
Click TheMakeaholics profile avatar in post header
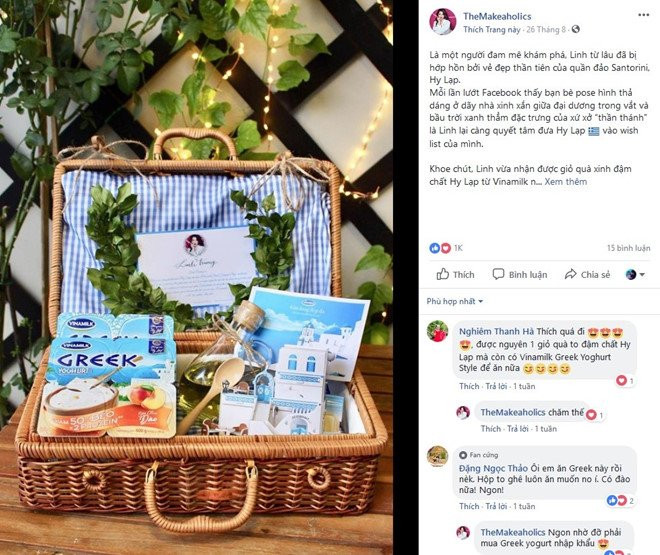443,21
